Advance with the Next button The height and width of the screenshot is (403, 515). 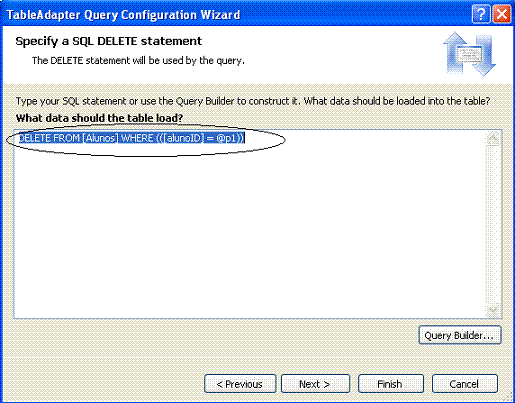tap(315, 384)
